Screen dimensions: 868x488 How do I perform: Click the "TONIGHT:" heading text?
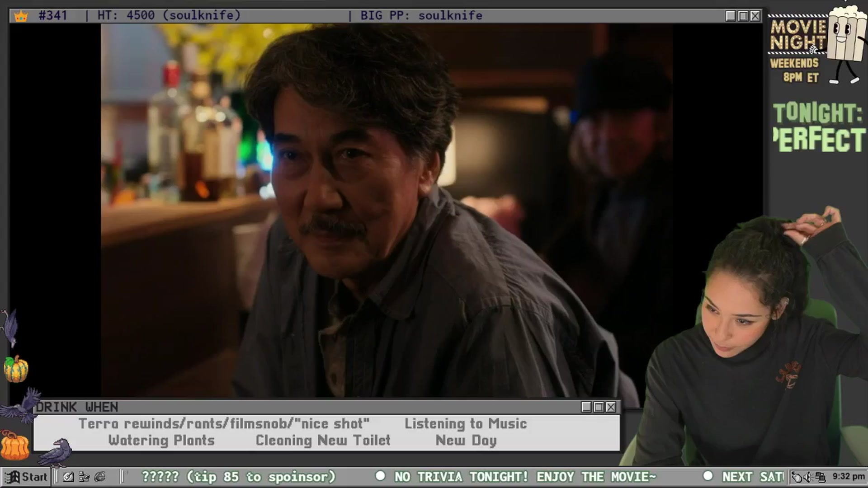coord(817,113)
